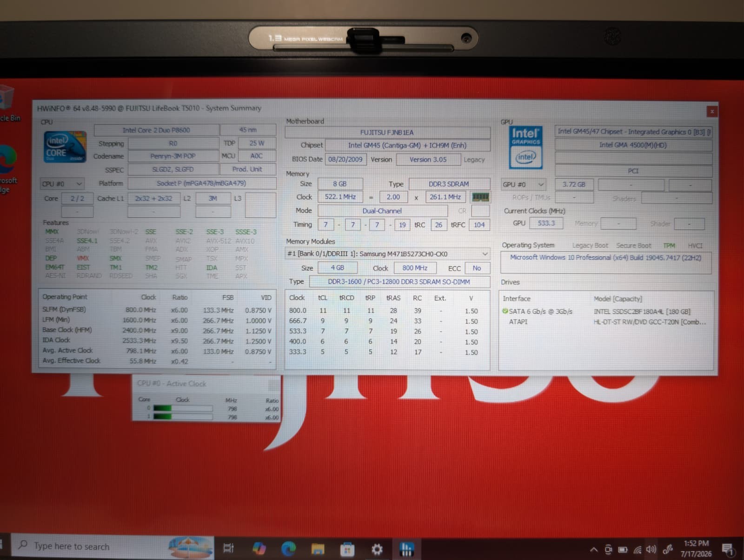Click the BIOS Date 08/20/2009 value
Image resolution: width=744 pixels, height=560 pixels.
[x=345, y=159]
